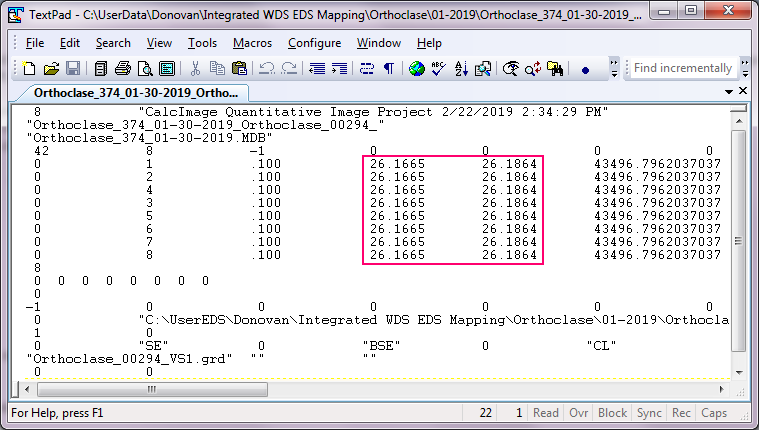Click the Find incrementally search field
This screenshot has width=759, height=430.
coord(682,68)
